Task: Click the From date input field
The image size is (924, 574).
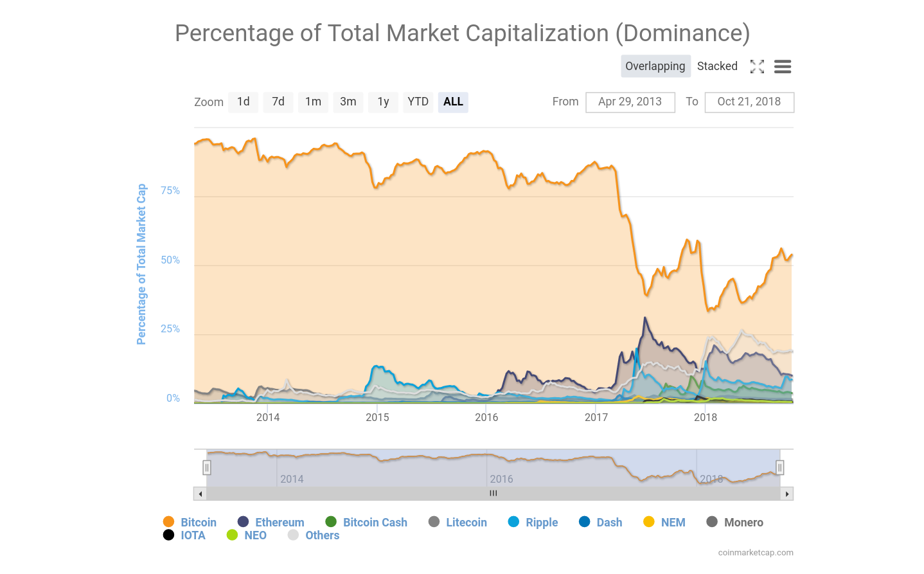Action: [630, 102]
